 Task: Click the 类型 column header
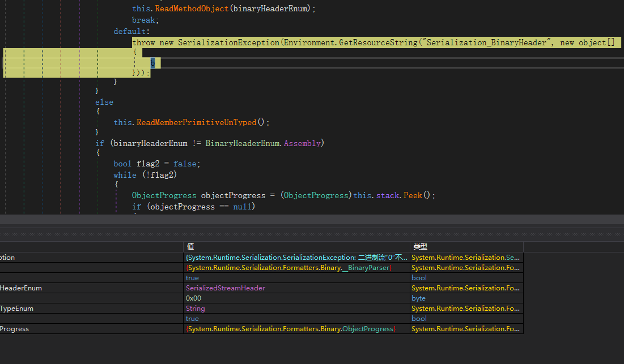pyautogui.click(x=466, y=246)
